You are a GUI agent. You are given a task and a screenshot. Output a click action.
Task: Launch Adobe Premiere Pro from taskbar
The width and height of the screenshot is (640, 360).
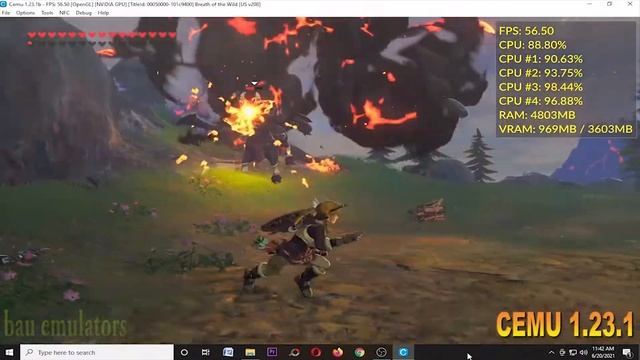(x=272, y=352)
